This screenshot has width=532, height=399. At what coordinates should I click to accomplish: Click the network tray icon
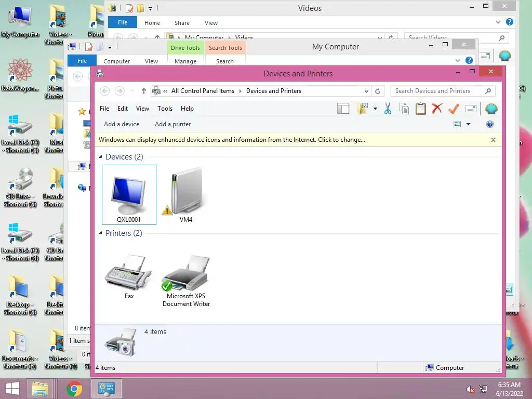[x=483, y=389]
